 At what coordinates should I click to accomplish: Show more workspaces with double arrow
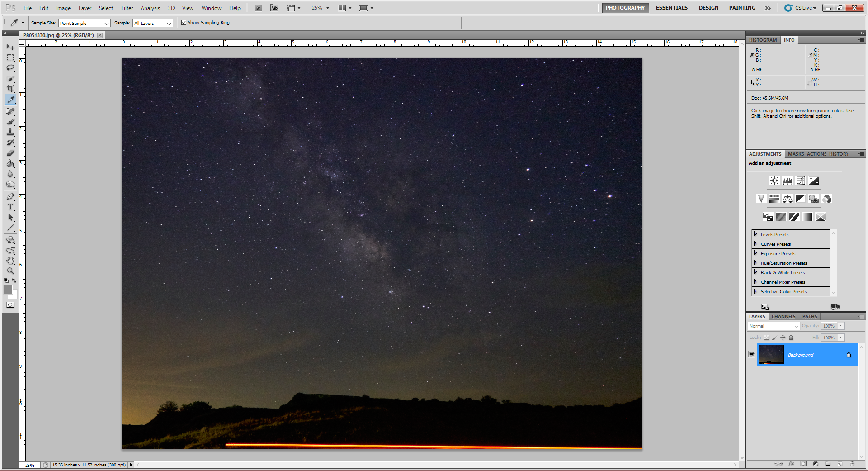768,8
